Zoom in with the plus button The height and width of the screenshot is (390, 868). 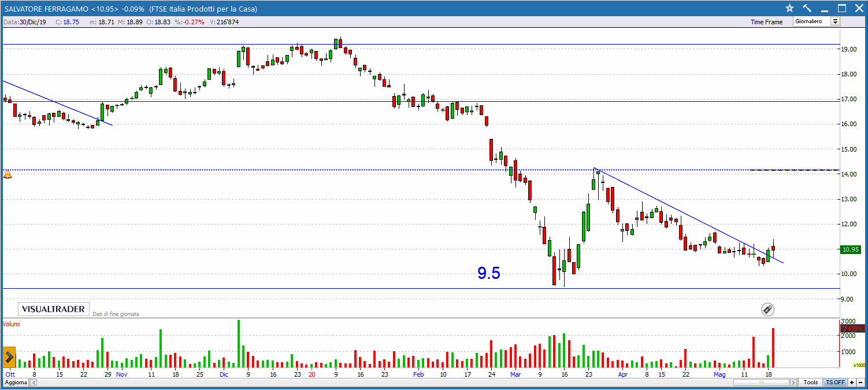(852, 382)
